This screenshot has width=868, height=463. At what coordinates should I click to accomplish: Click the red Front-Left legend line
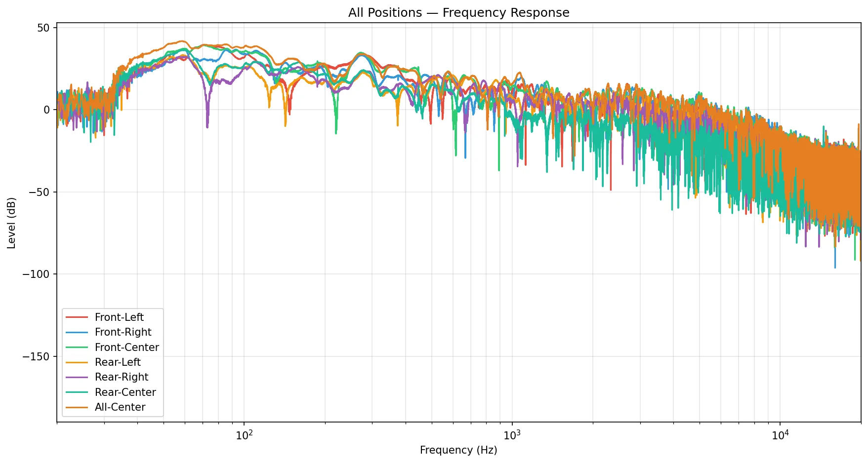[x=77, y=317]
